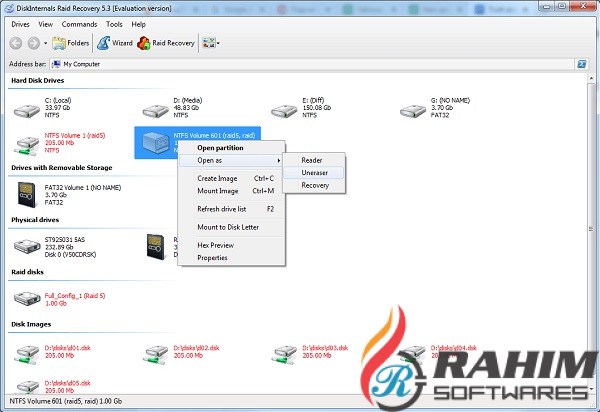Click the Go icon beside address bar
This screenshot has height=412, width=600.
pyautogui.click(x=582, y=64)
